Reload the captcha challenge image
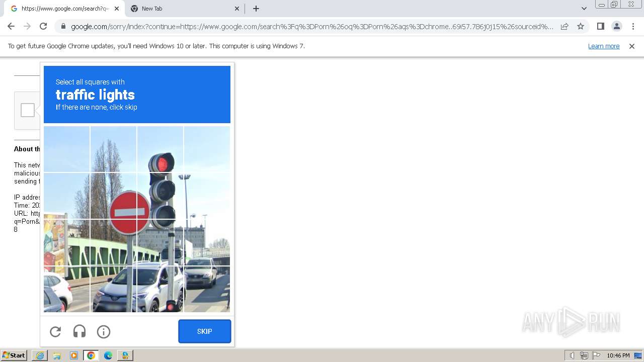The height and width of the screenshot is (362, 644). coord(55,331)
